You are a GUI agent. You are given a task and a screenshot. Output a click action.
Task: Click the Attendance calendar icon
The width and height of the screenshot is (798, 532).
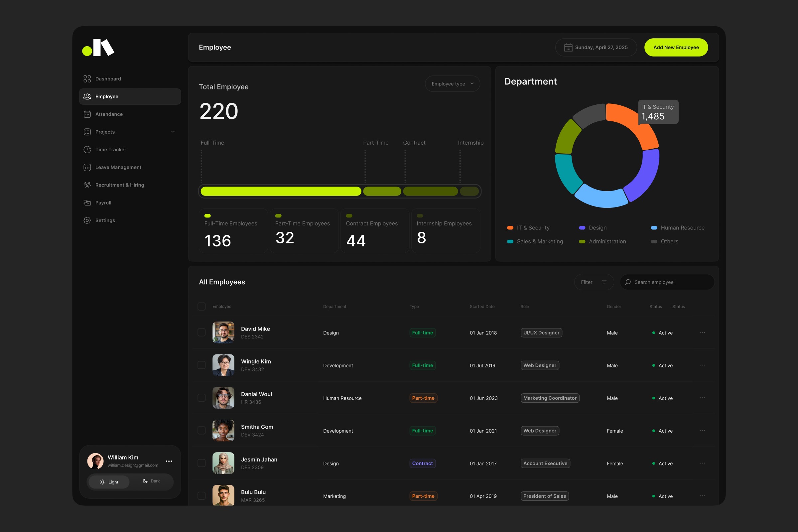click(87, 114)
